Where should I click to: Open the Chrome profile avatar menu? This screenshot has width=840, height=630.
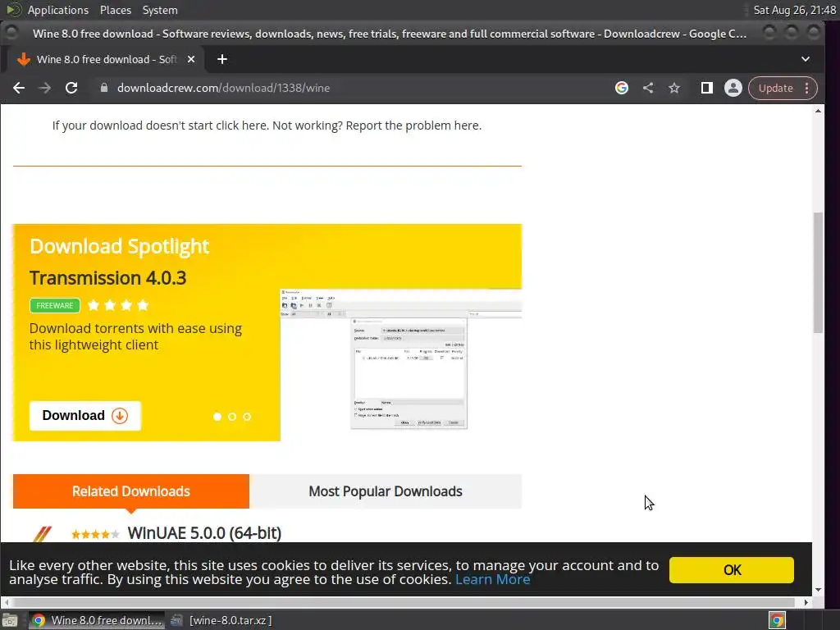[733, 88]
